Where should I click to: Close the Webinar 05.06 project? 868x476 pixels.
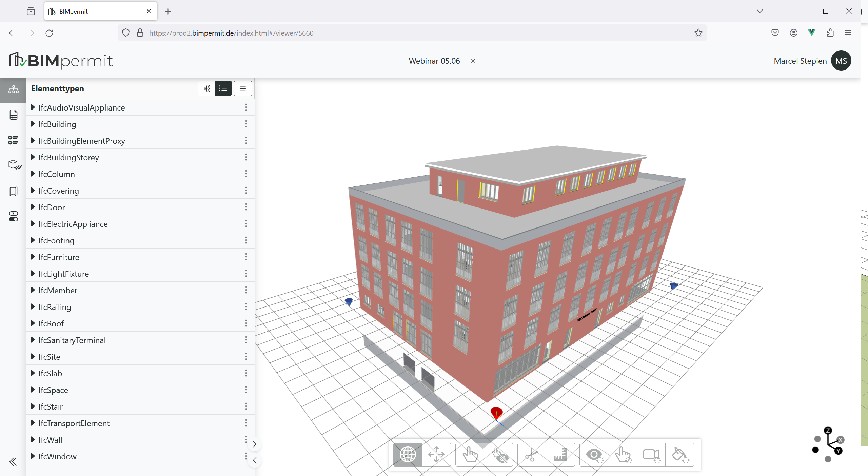473,61
